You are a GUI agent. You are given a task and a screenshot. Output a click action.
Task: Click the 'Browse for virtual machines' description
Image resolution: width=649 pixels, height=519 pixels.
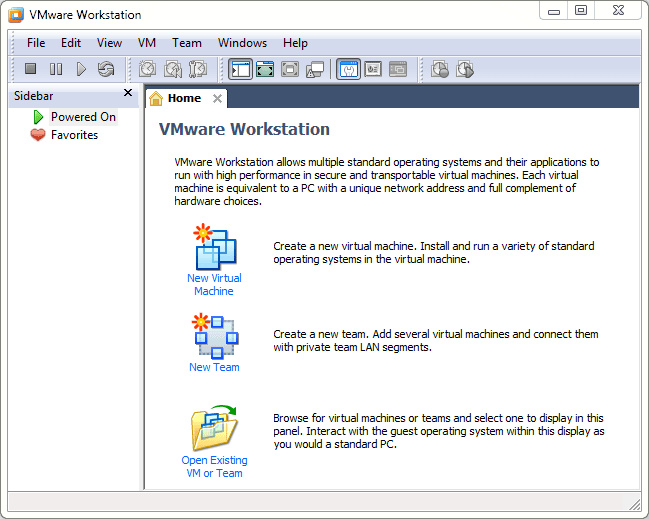(439, 431)
